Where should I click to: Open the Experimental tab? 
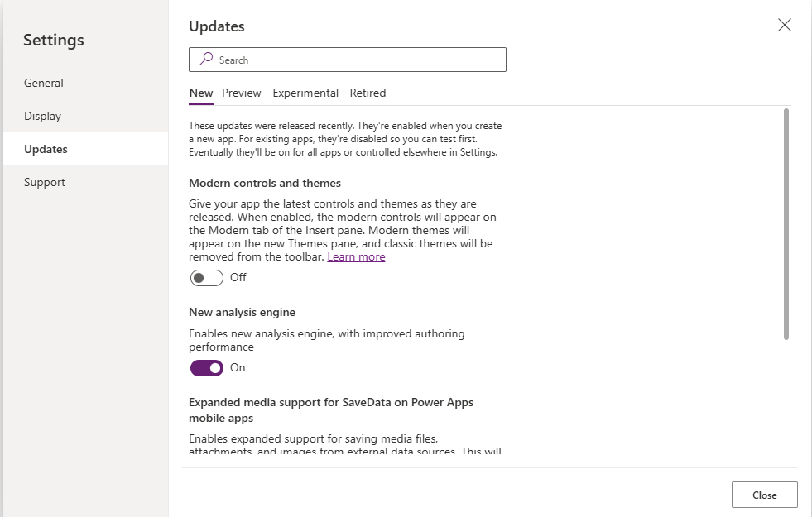305,93
